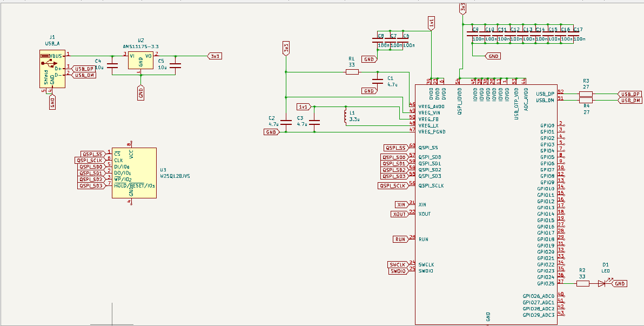Select capacitor C4 10u near J1
Viewport: 644px width, 326px height.
tap(112, 65)
